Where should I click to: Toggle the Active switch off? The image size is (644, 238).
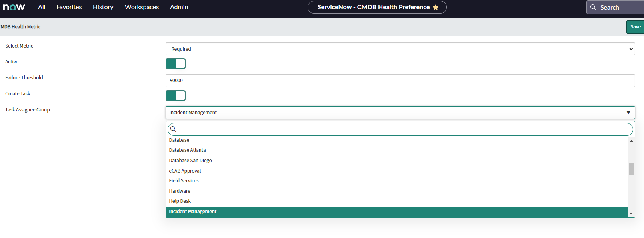176,63
